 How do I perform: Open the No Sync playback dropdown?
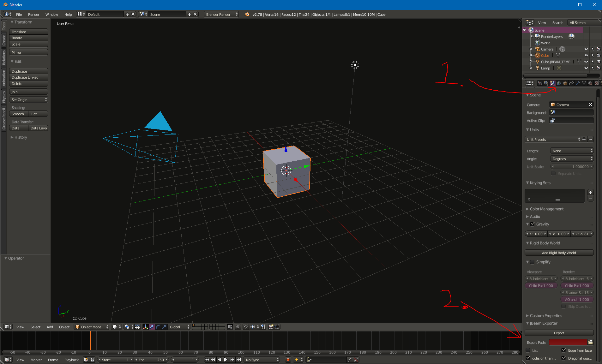pos(262,360)
